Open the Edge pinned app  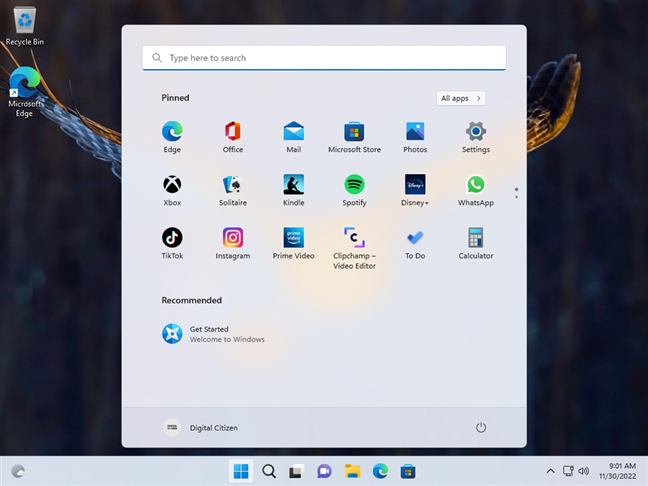172,137
